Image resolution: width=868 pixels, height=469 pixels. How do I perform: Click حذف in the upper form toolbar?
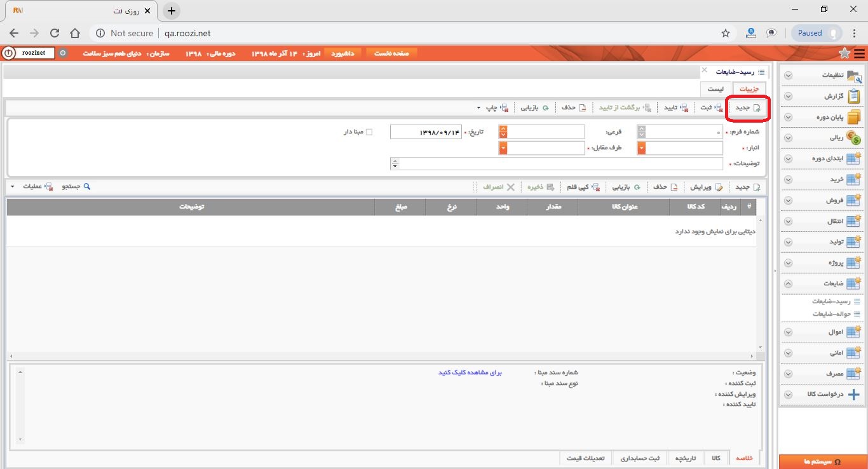click(x=574, y=108)
